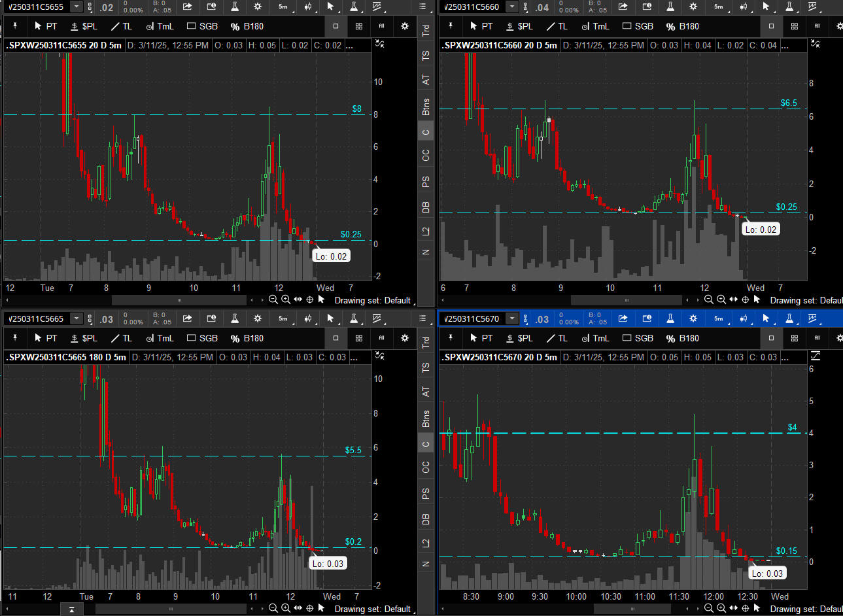Toggle the pin on the C5655 drawing toolbar

[14, 26]
